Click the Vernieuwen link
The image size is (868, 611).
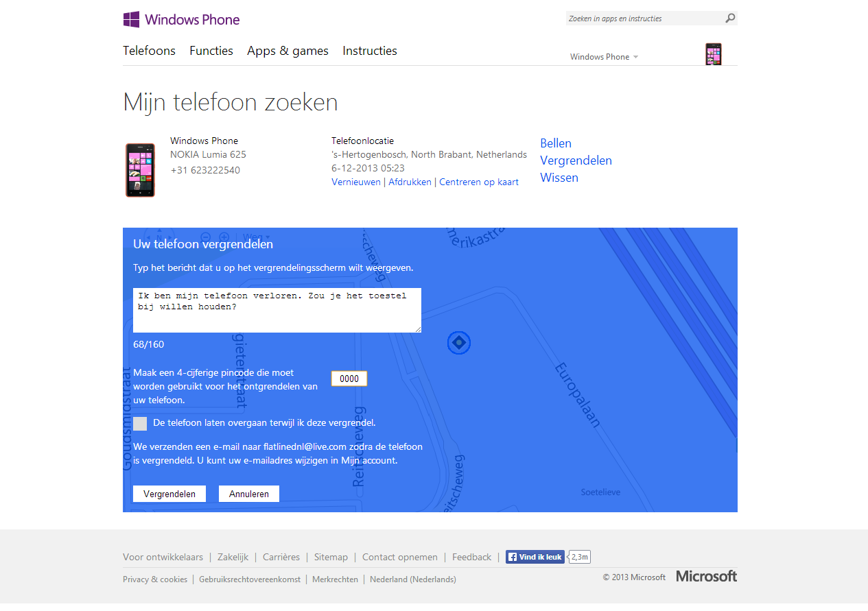coord(356,182)
